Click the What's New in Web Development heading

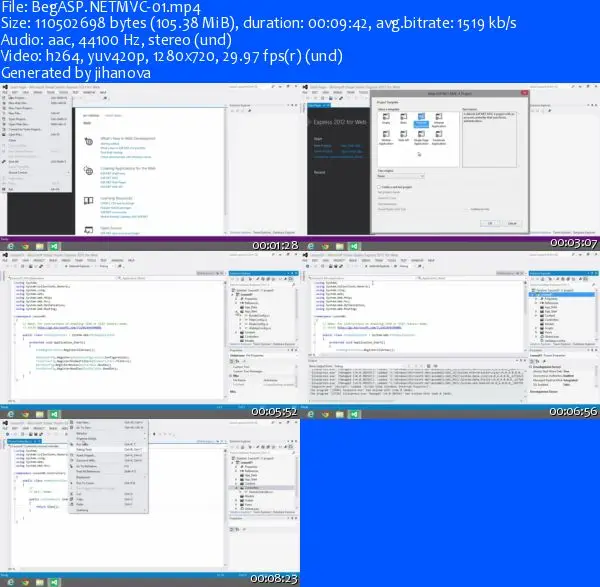point(128,138)
